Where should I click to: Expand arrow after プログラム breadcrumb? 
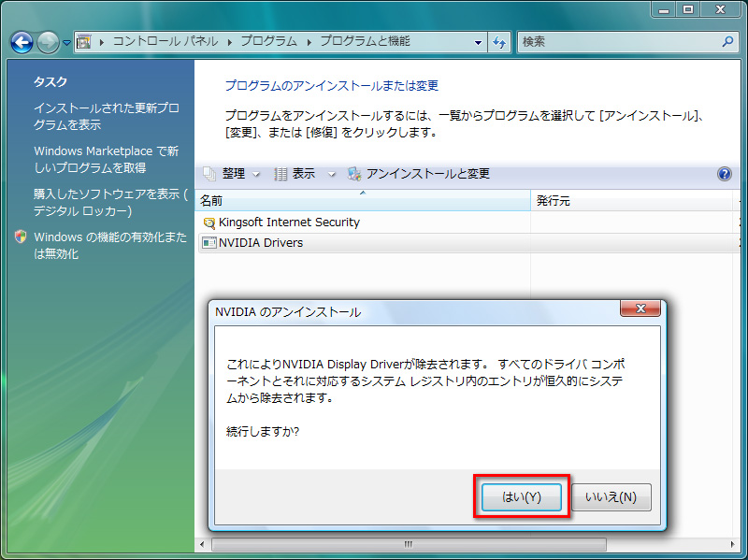click(309, 42)
